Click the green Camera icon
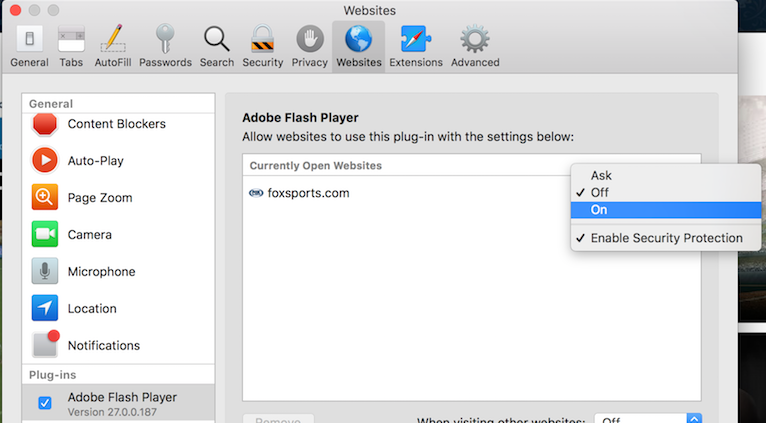The width and height of the screenshot is (766, 423). [x=45, y=234]
